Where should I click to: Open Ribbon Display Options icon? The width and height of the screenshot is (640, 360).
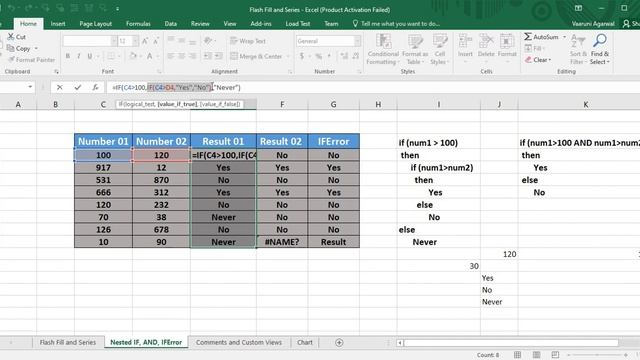tap(578, 8)
